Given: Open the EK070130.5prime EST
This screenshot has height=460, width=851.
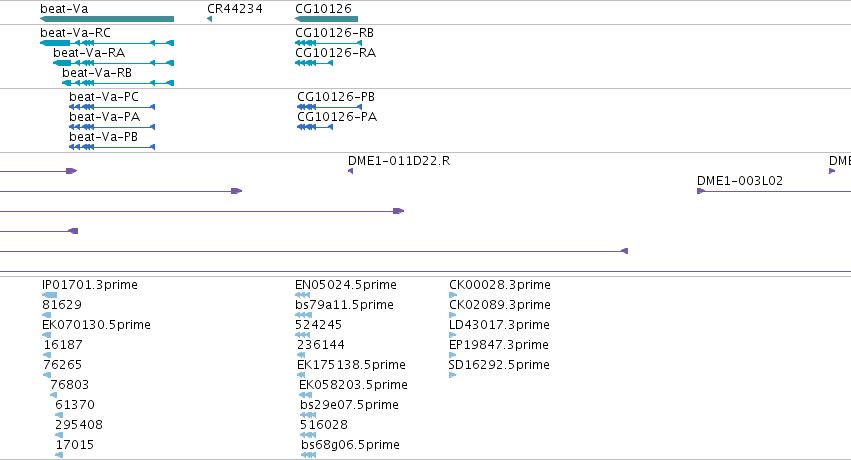Looking at the screenshot, I should tap(96, 325).
